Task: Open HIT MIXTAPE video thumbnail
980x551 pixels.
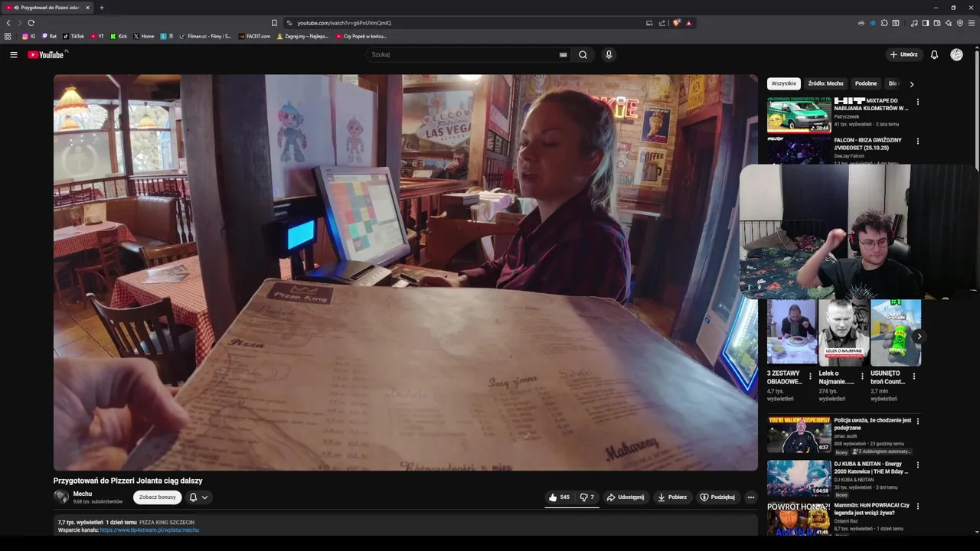Action: [799, 115]
